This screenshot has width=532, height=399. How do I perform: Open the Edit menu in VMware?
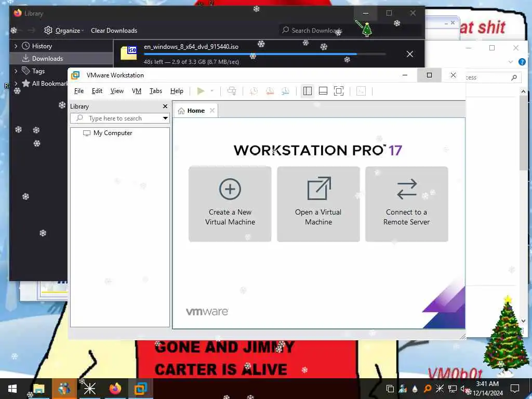(x=97, y=91)
